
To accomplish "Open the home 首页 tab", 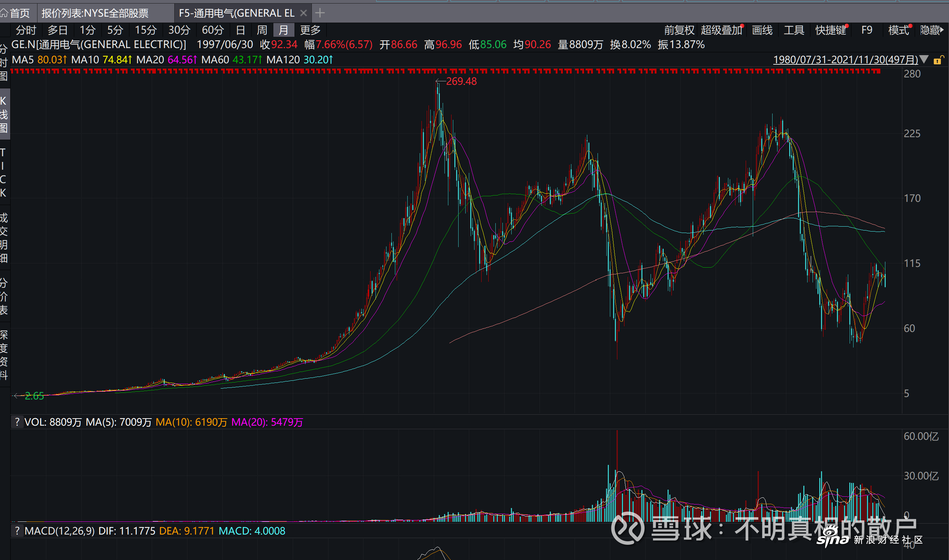I will [19, 13].
